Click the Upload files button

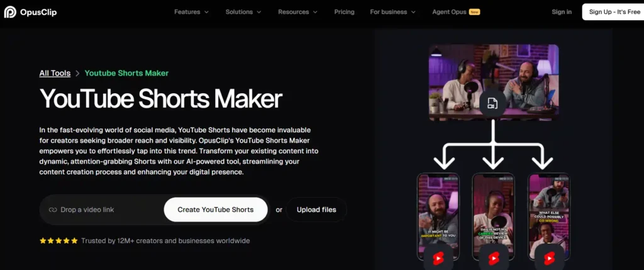[316, 210]
